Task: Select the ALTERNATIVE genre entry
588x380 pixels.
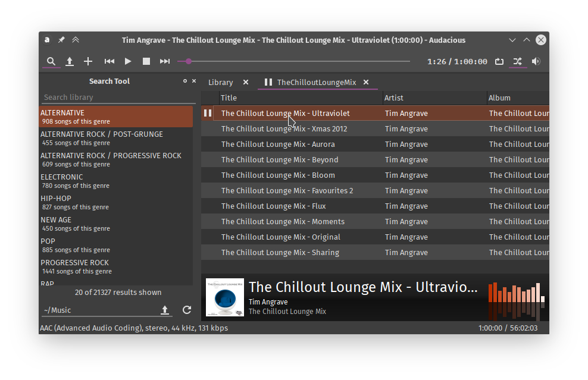Action: pyautogui.click(x=116, y=117)
